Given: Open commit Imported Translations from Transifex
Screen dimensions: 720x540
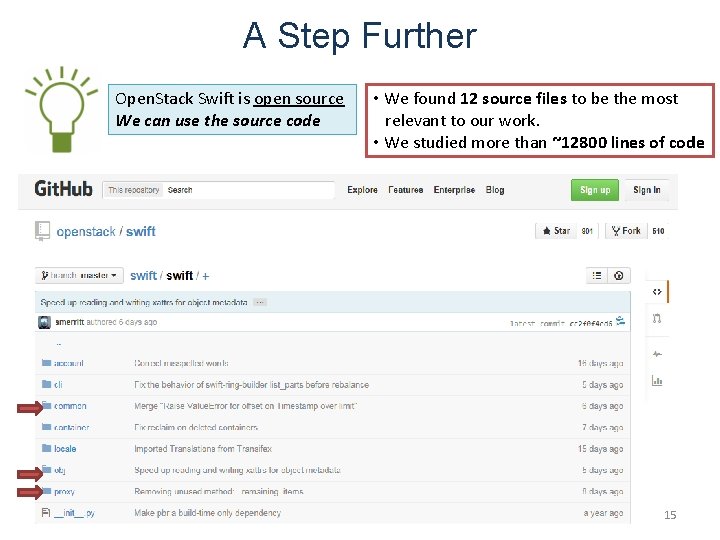Looking at the screenshot, I should (x=203, y=449).
